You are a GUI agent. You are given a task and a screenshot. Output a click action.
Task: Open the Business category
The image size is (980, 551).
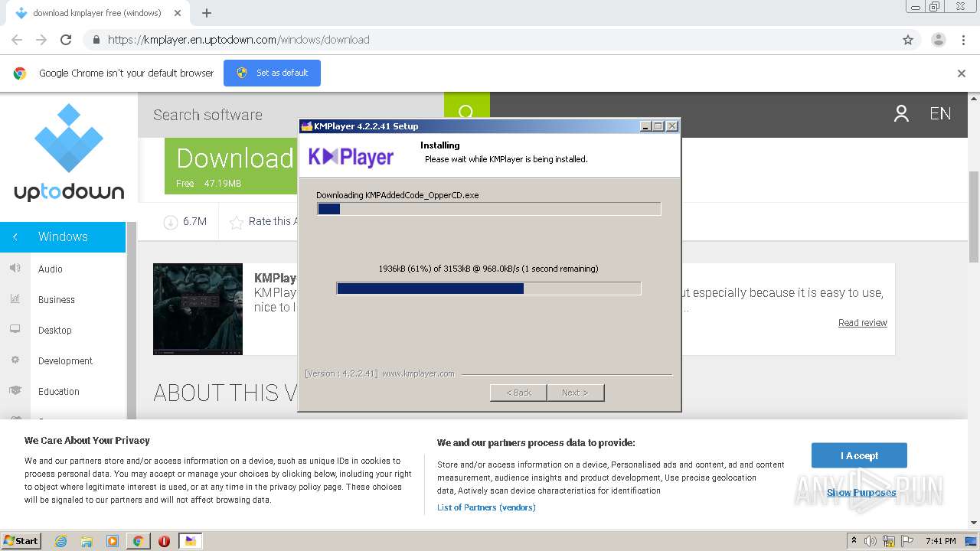pyautogui.click(x=57, y=299)
